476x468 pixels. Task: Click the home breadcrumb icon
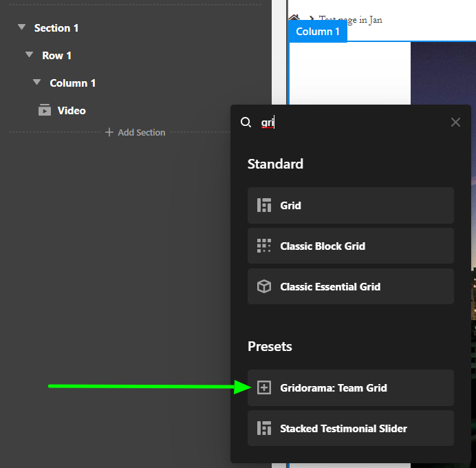coord(294,17)
